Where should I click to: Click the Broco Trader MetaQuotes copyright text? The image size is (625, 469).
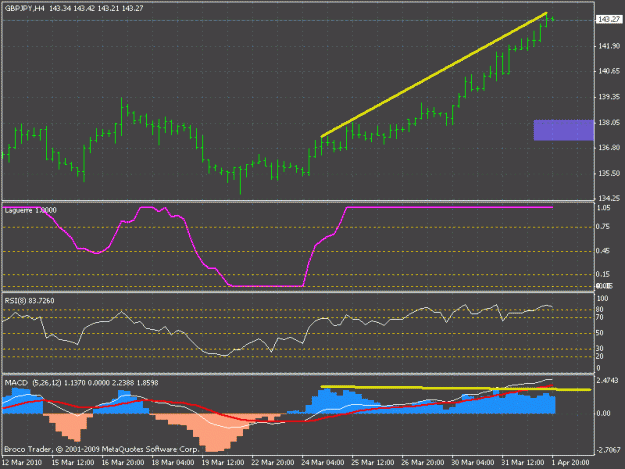(102, 449)
